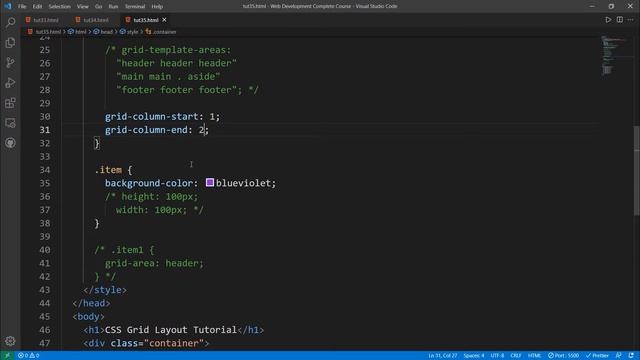Image resolution: width=640 pixels, height=360 pixels.
Task: Click the <body> tag text
Action: [89, 317]
